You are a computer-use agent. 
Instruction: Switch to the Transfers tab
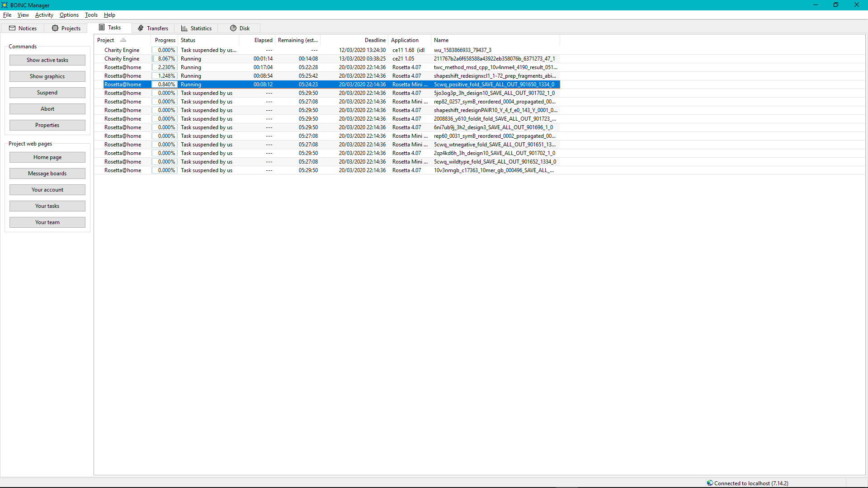pos(153,28)
